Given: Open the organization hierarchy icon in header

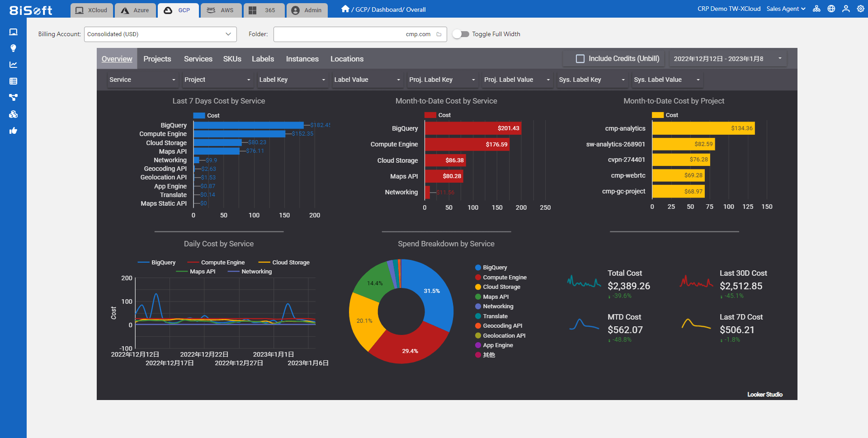Looking at the screenshot, I should coord(816,9).
